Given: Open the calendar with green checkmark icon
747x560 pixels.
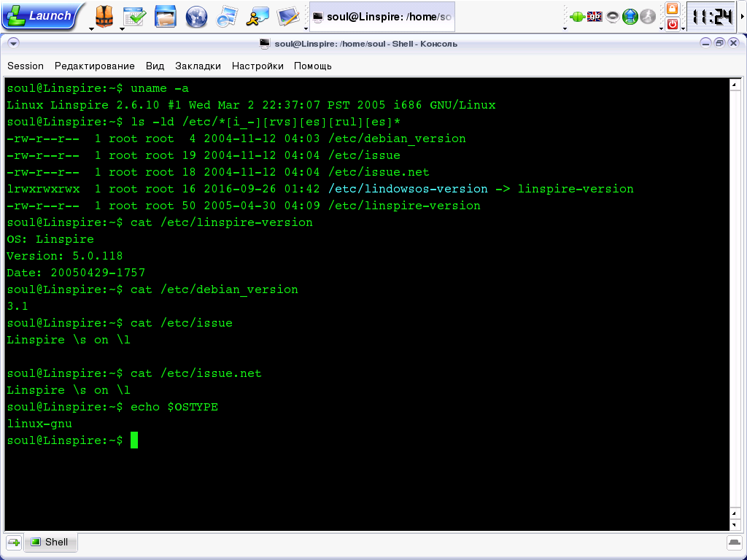Looking at the screenshot, I should 134,17.
